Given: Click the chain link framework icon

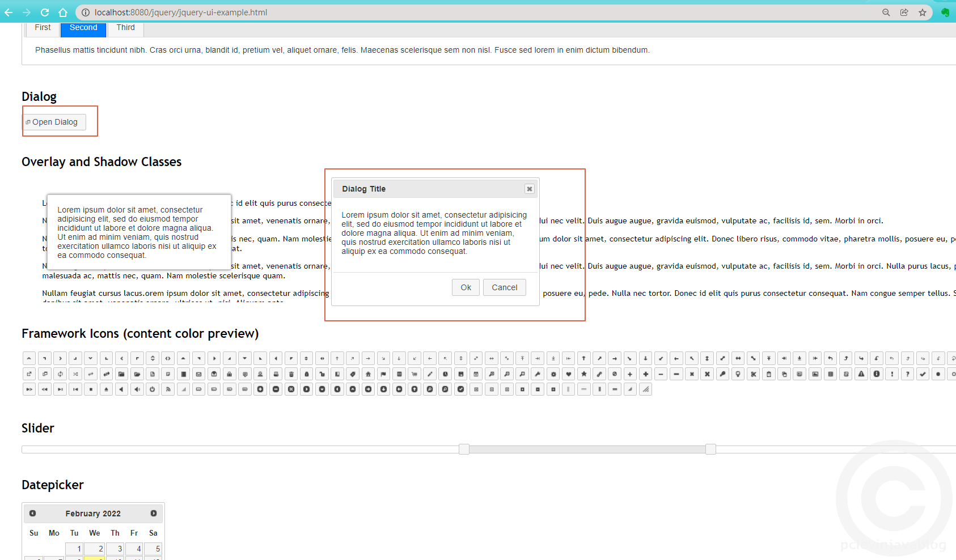Looking at the screenshot, I should (599, 374).
